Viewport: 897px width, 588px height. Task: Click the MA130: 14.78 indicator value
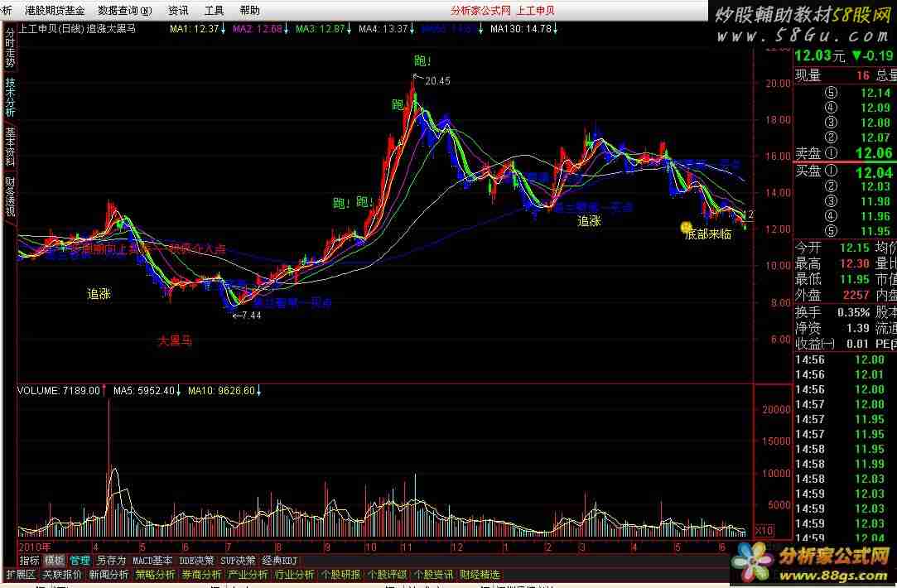[523, 29]
